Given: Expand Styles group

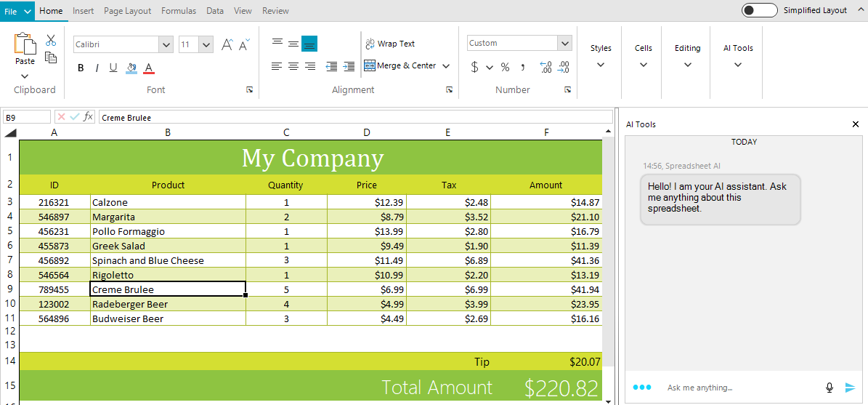Looking at the screenshot, I should [x=601, y=56].
